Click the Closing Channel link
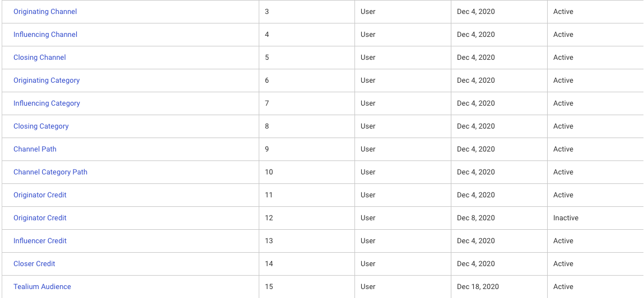This screenshot has width=644, height=298. 40,58
